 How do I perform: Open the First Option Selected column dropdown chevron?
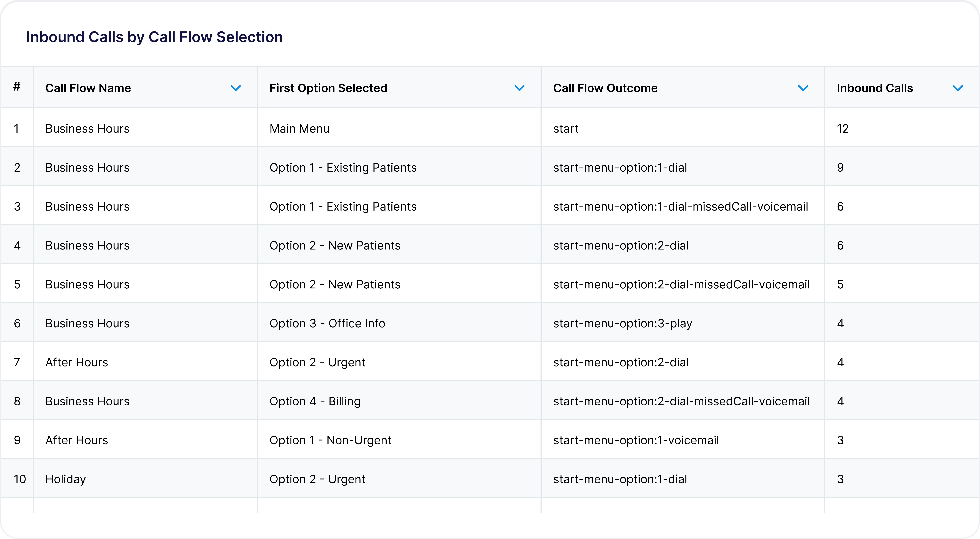(x=519, y=88)
